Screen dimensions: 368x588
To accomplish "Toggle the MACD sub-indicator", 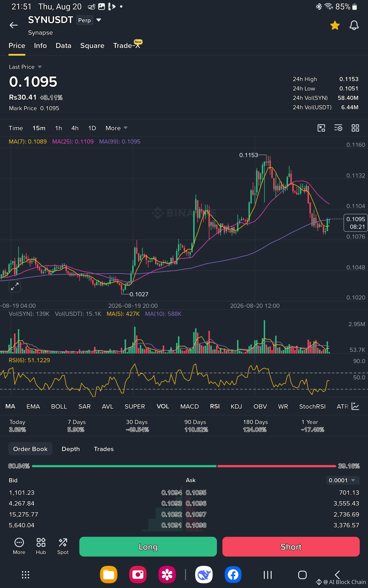I will pos(189,407).
